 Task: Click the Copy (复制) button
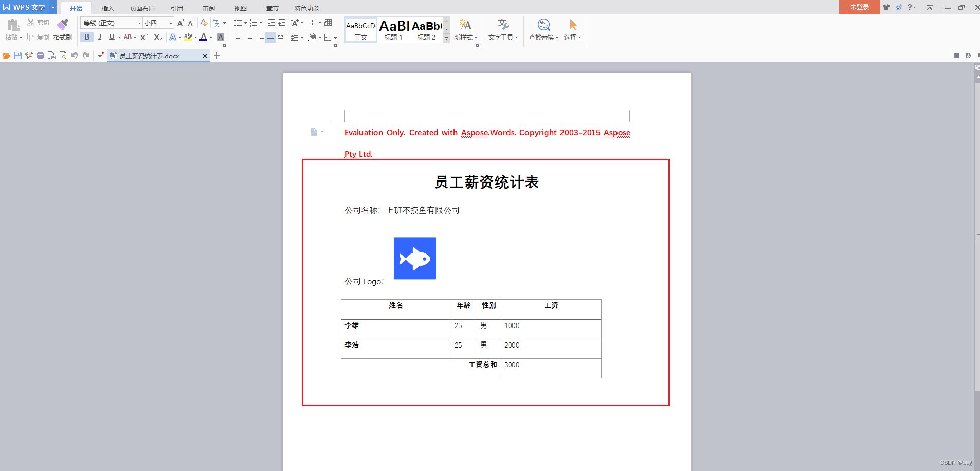(x=38, y=37)
